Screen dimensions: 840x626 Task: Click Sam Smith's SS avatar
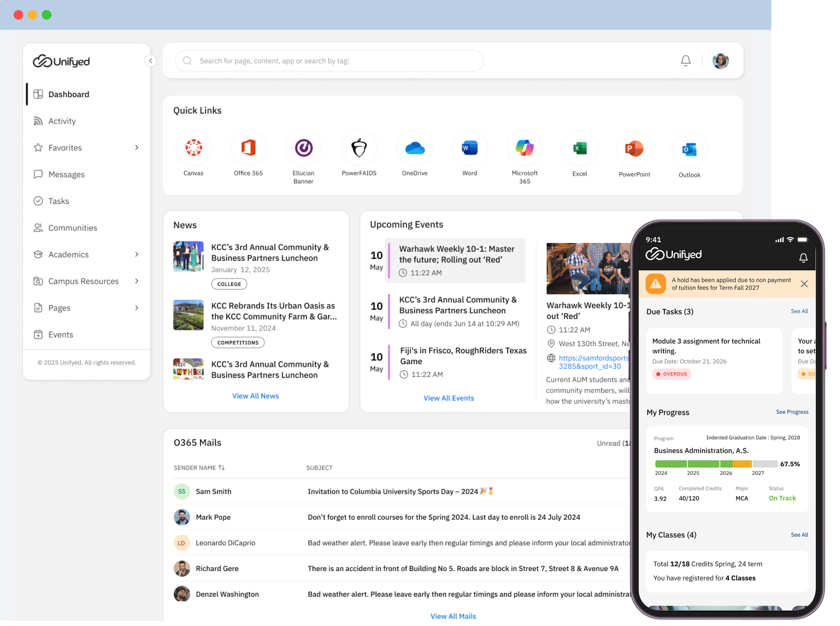point(182,492)
